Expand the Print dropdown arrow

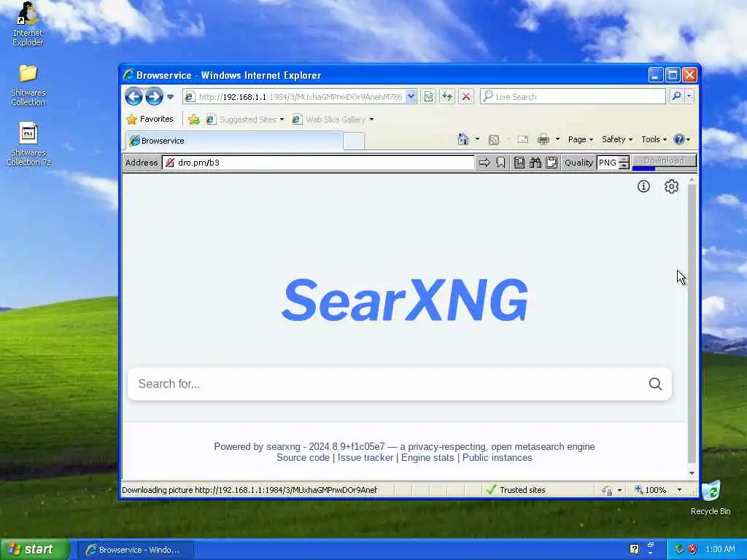tap(557, 139)
